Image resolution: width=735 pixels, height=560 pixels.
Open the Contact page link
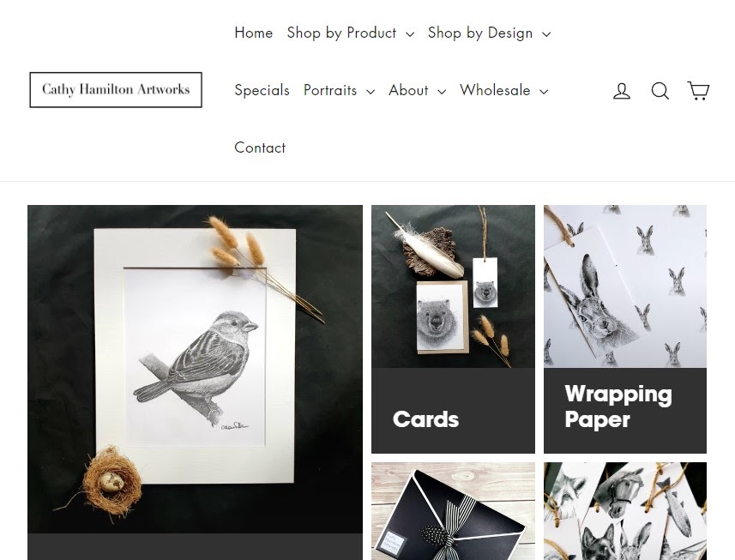pyautogui.click(x=260, y=148)
